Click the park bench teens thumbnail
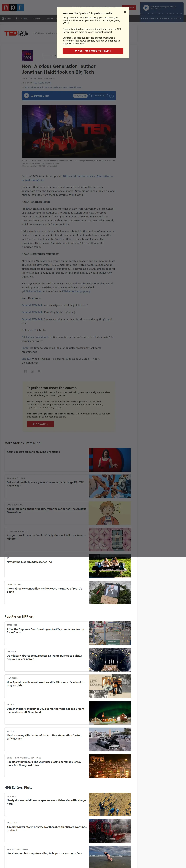The image size is (186, 868). (x=110, y=566)
